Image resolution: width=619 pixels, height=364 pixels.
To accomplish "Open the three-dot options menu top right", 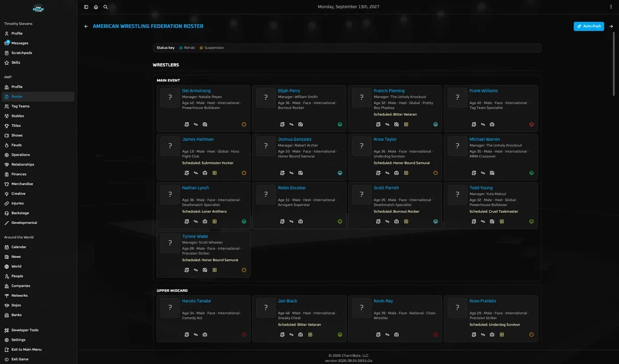I will 611,7.
